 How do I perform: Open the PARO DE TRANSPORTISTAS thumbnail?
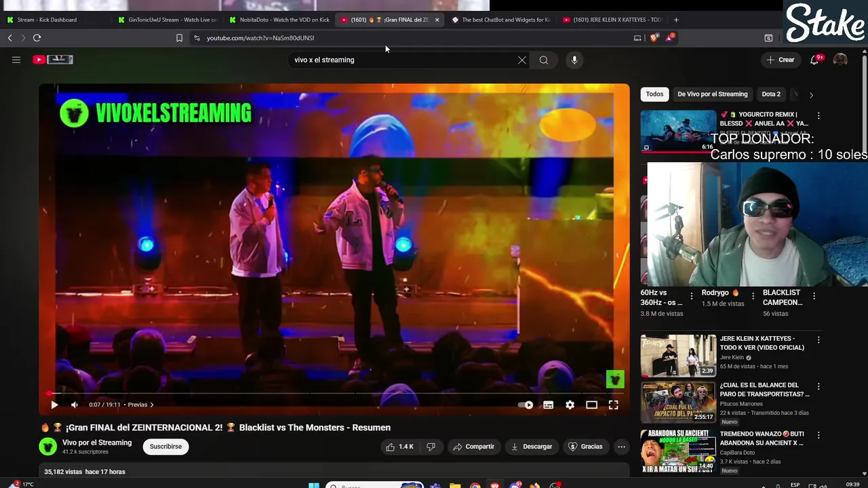point(678,402)
